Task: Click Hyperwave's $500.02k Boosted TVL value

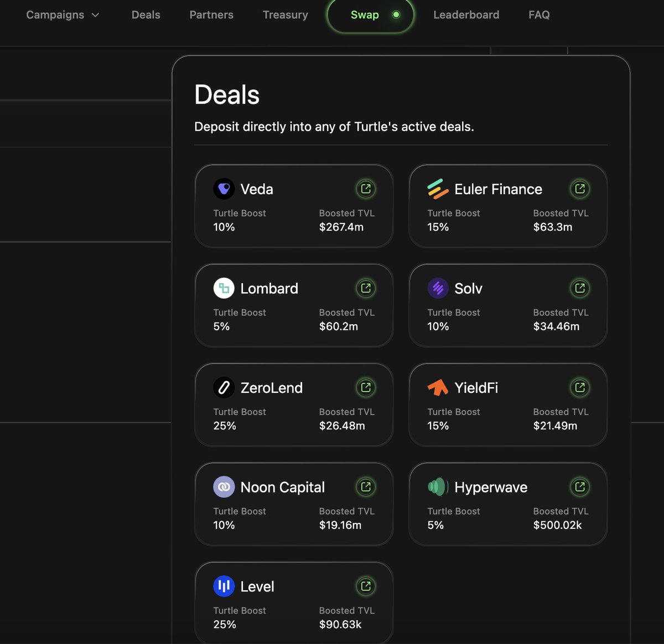Action: (x=557, y=525)
